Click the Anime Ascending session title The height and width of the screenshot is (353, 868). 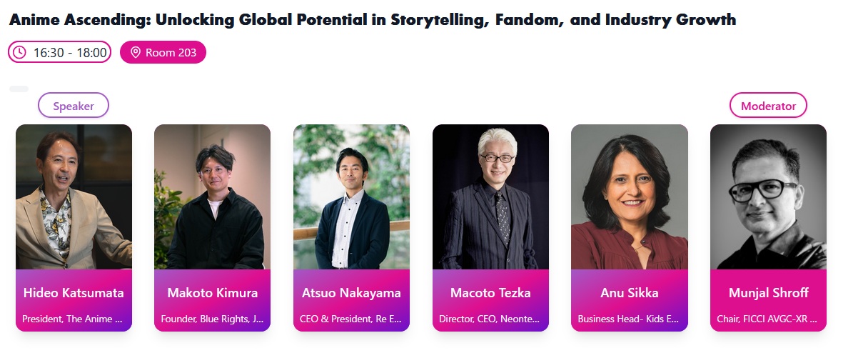pos(372,20)
